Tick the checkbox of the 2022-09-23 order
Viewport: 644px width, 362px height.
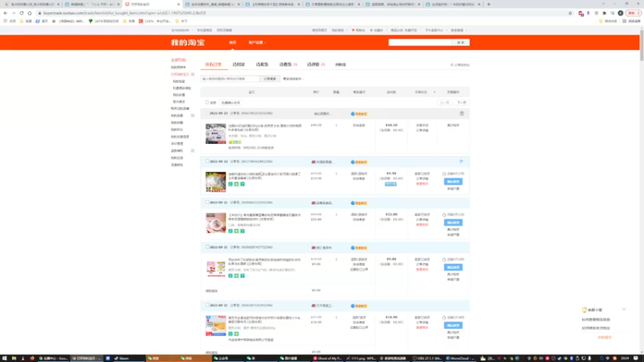coord(208,113)
